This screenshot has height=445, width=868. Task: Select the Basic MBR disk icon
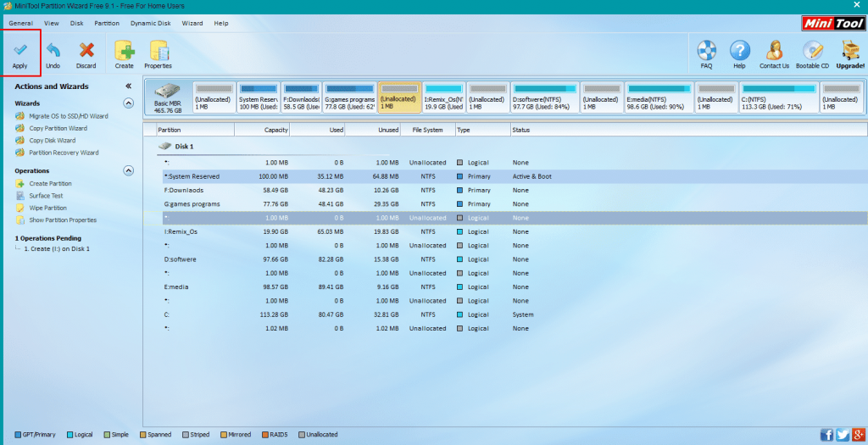tap(167, 91)
